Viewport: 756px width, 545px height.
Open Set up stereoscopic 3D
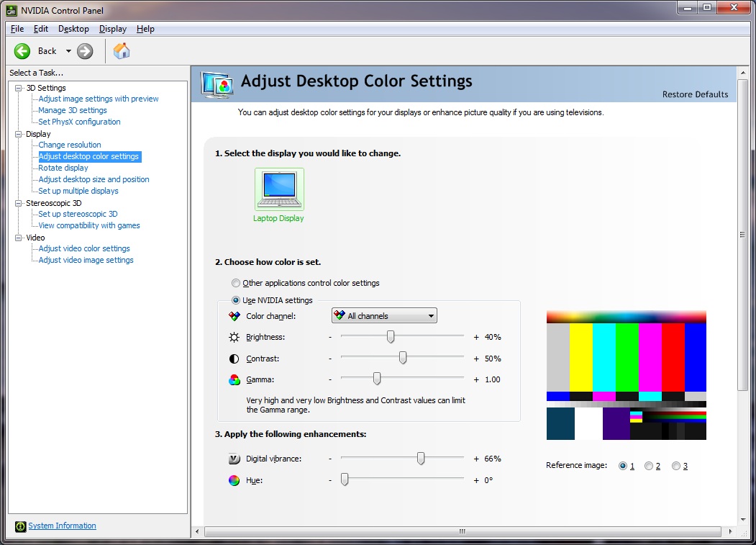click(78, 214)
